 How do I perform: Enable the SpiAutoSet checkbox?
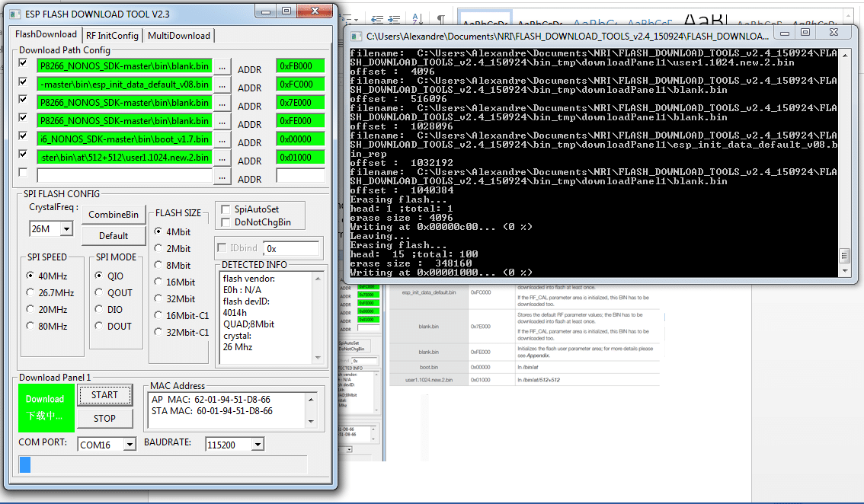[x=226, y=209]
